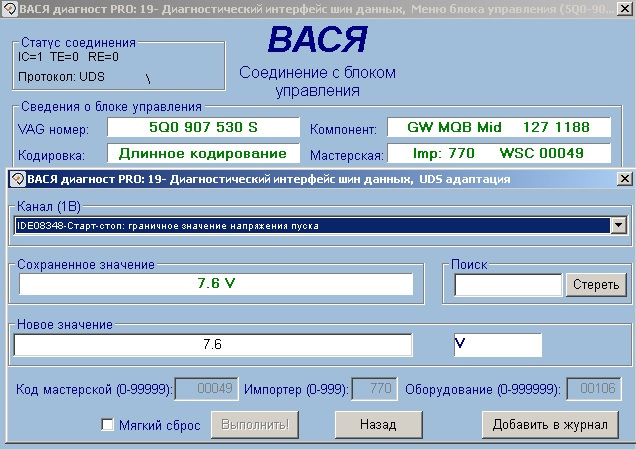Click the IC=1 TE=0 RE=0 status line
Screen dimensions: 636x450
point(68,57)
